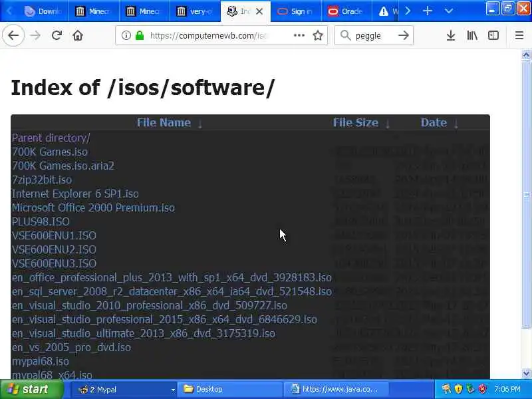532x399 pixels.
Task: Expand Mypal group dropdown arrow in taskbar
Action: [173, 390]
